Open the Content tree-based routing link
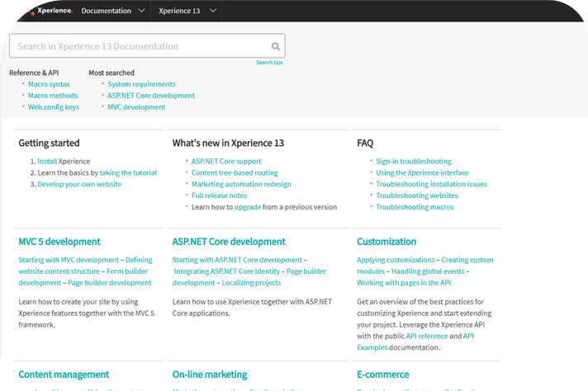The image size is (588, 391). click(235, 172)
